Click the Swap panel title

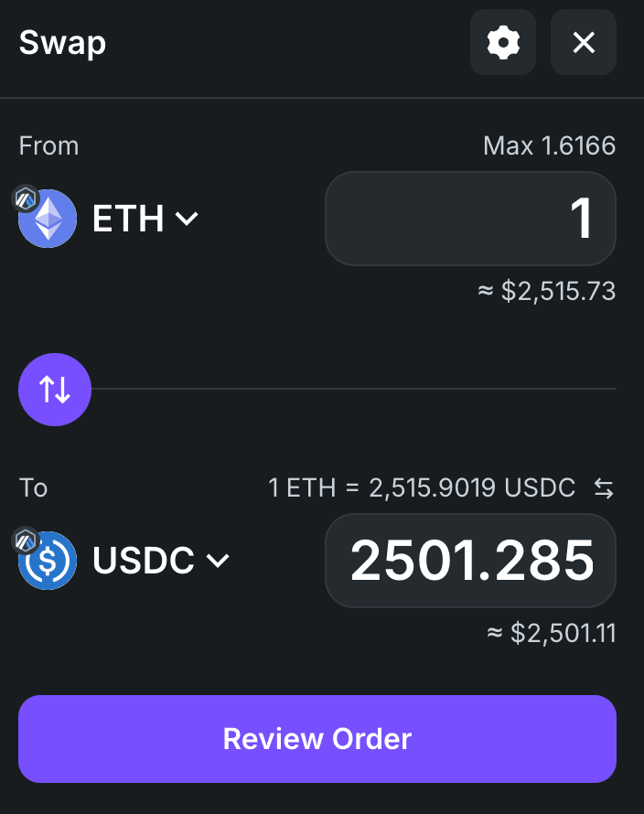pyautogui.click(x=62, y=42)
